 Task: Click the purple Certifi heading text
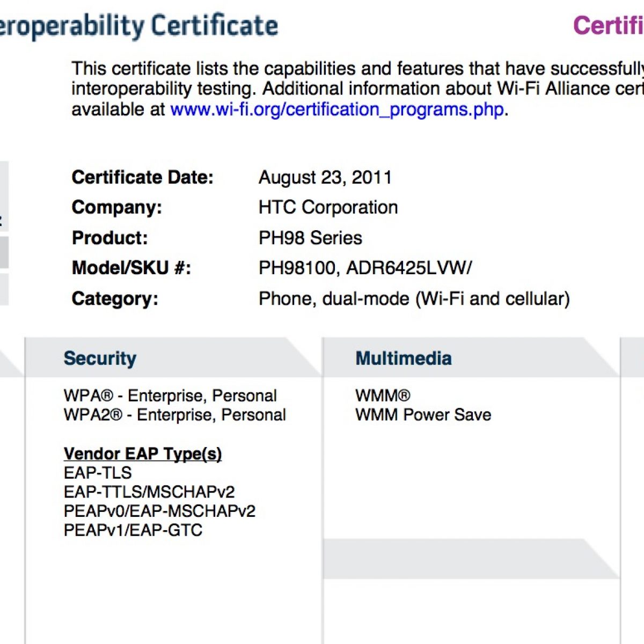click(608, 26)
